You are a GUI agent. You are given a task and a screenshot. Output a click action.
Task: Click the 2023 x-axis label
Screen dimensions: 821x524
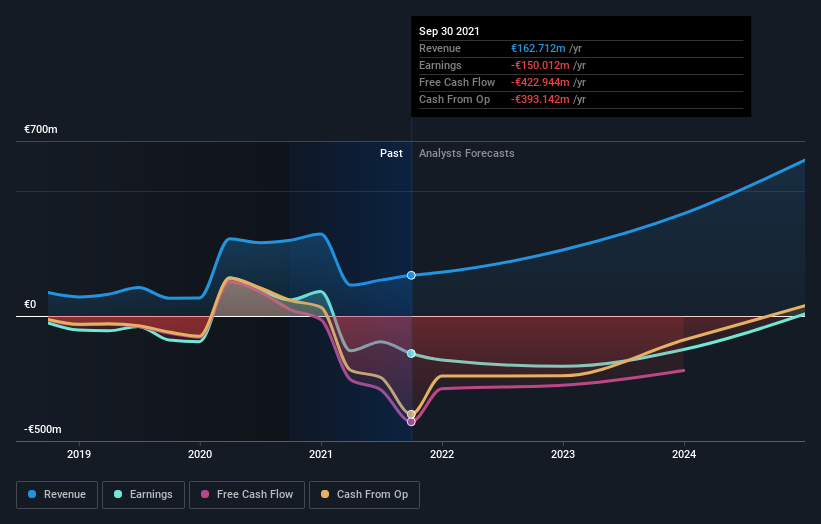click(x=563, y=454)
